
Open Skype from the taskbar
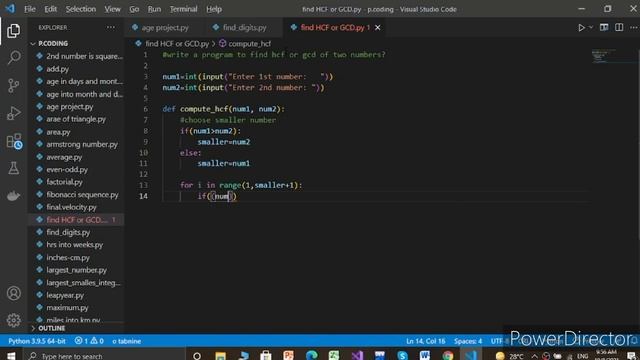[x=402, y=356]
